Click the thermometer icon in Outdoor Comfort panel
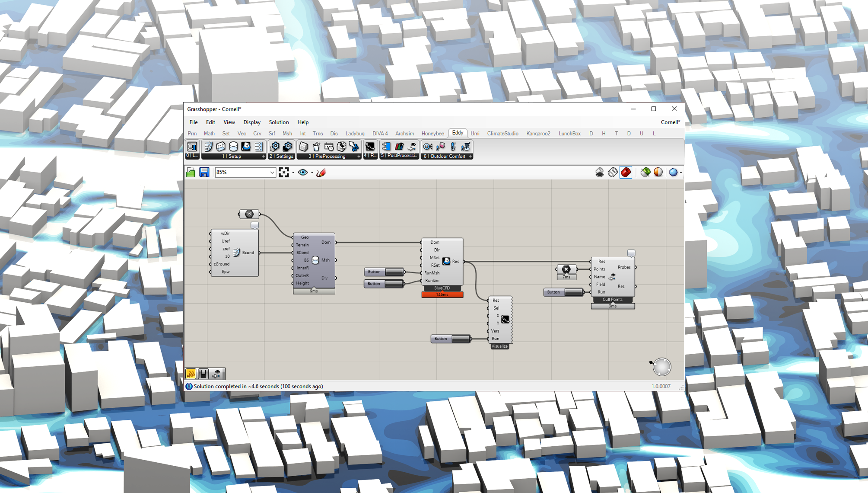 452,147
